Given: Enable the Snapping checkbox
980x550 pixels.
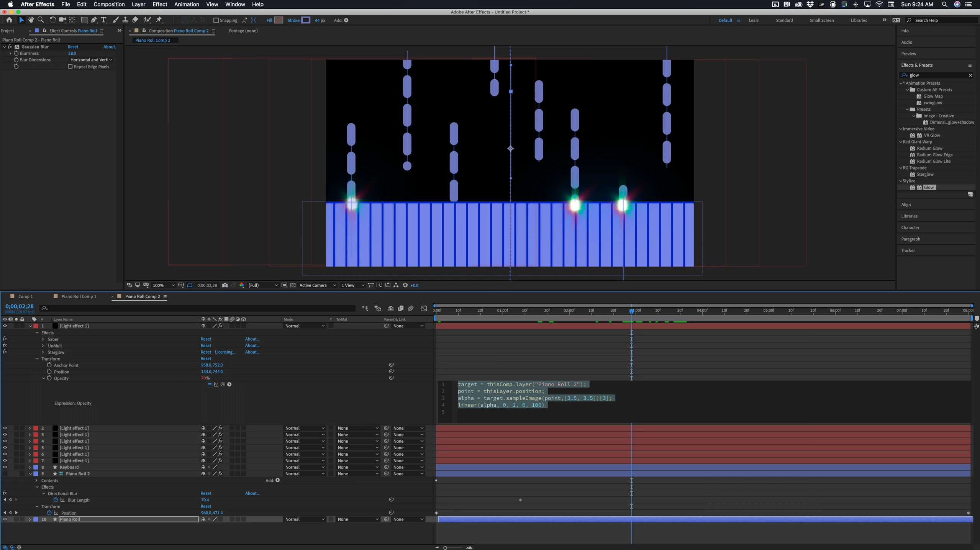Looking at the screenshot, I should pyautogui.click(x=216, y=20).
